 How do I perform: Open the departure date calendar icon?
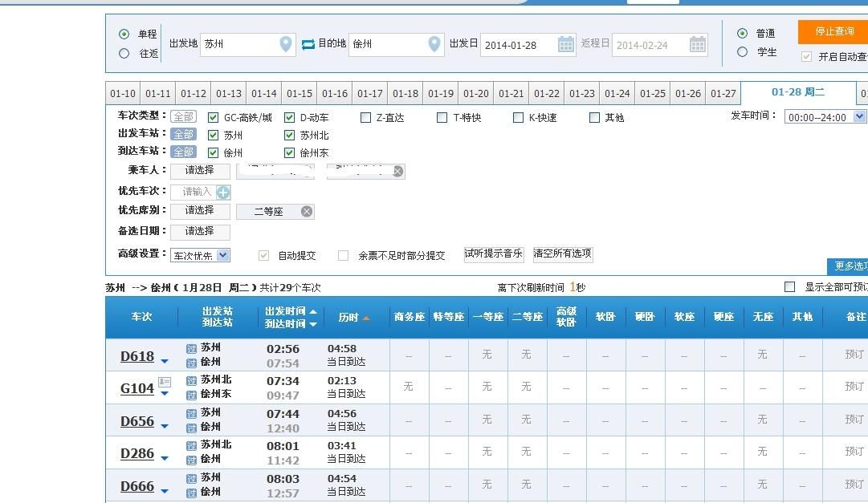pyautogui.click(x=566, y=44)
